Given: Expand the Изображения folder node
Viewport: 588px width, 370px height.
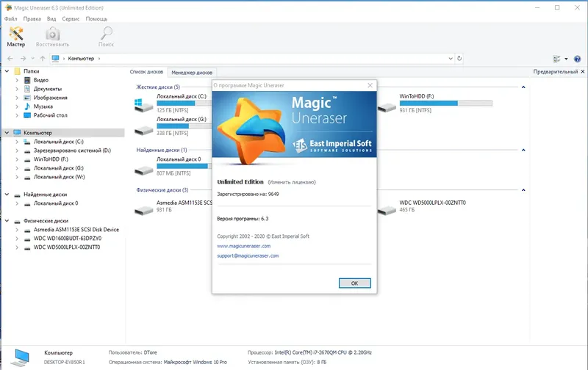Looking at the screenshot, I should point(17,98).
